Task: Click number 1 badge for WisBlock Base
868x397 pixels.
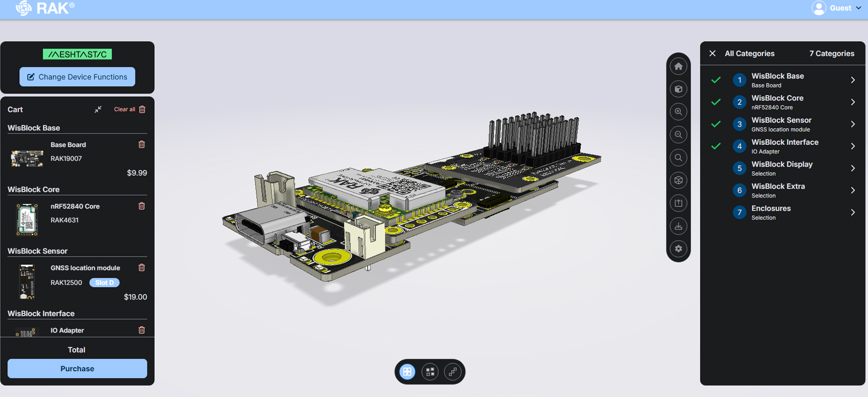Action: tap(740, 80)
